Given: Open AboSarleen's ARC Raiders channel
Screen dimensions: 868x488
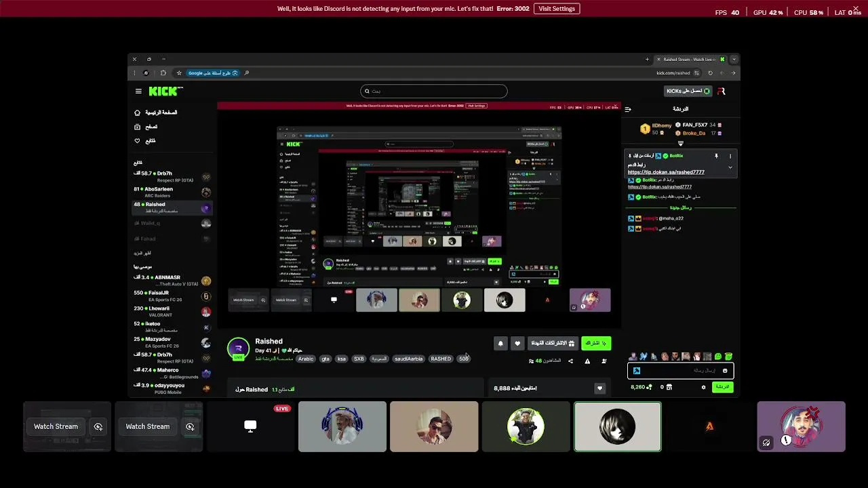Looking at the screenshot, I should click(x=172, y=192).
